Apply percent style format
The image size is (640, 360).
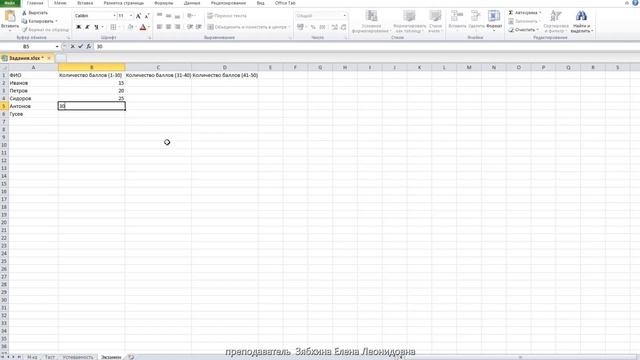point(313,27)
